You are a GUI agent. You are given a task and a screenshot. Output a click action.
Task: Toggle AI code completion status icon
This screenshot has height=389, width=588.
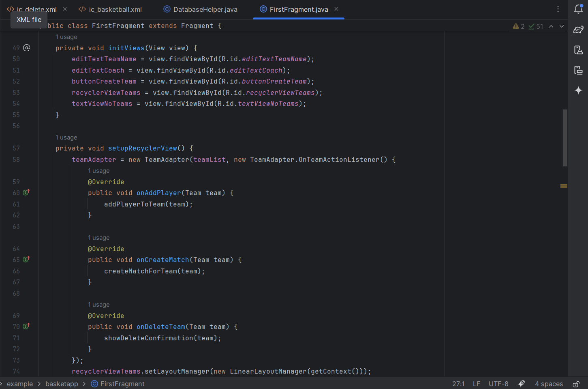(x=522, y=384)
